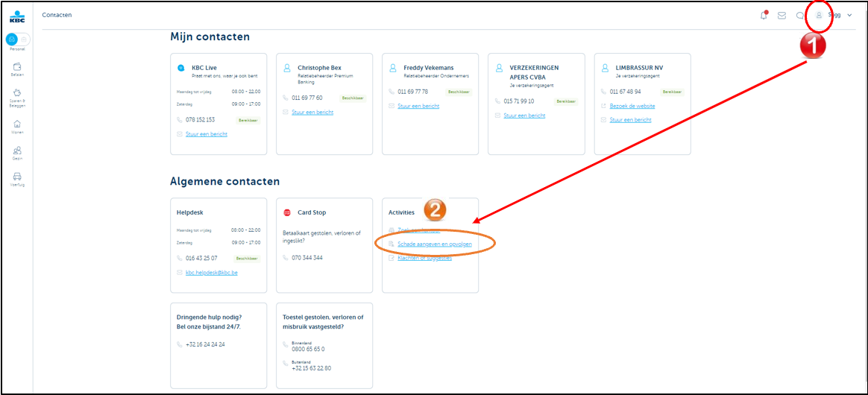Click Freddy Vekemans phone 011 69 77 78

point(413,92)
